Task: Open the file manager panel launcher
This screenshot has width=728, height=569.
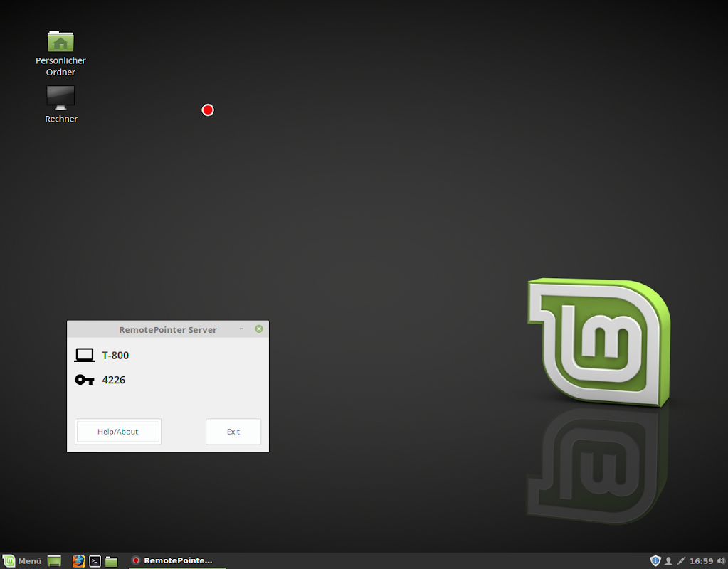Action: click(112, 561)
